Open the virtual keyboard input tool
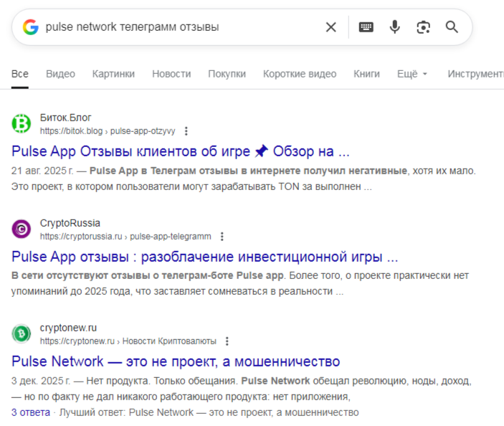This screenshot has width=504, height=426. (x=366, y=27)
